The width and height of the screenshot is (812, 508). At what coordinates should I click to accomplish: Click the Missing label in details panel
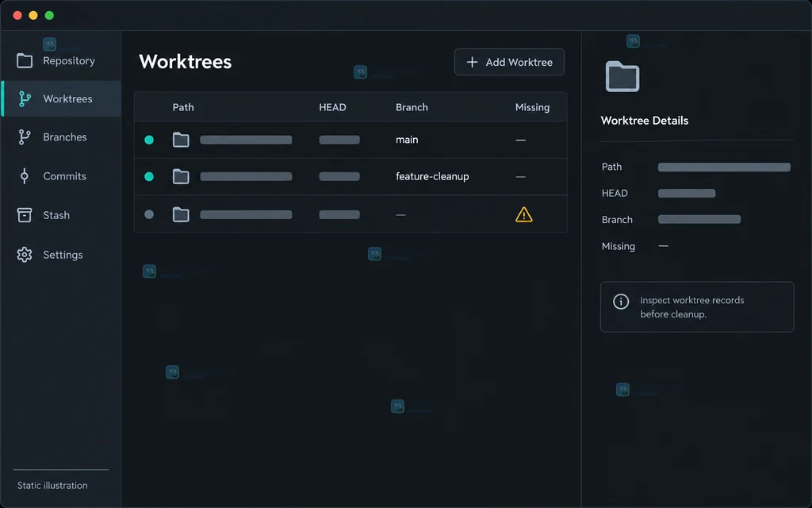619,246
